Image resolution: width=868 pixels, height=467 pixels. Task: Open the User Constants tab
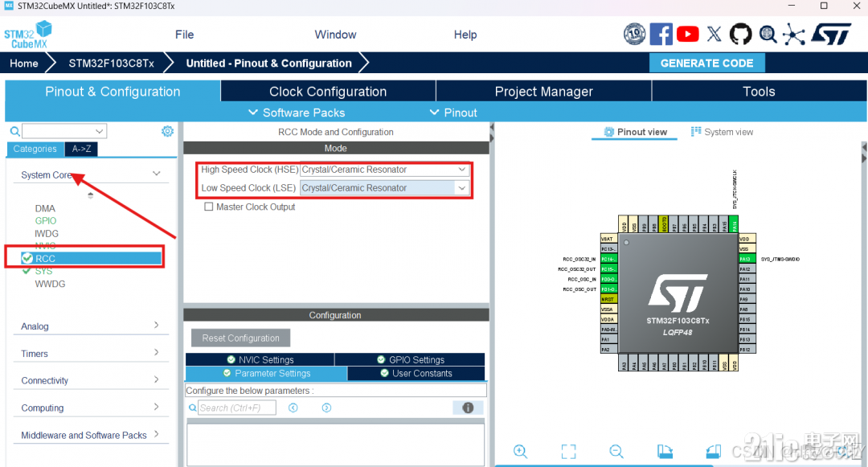416,374
